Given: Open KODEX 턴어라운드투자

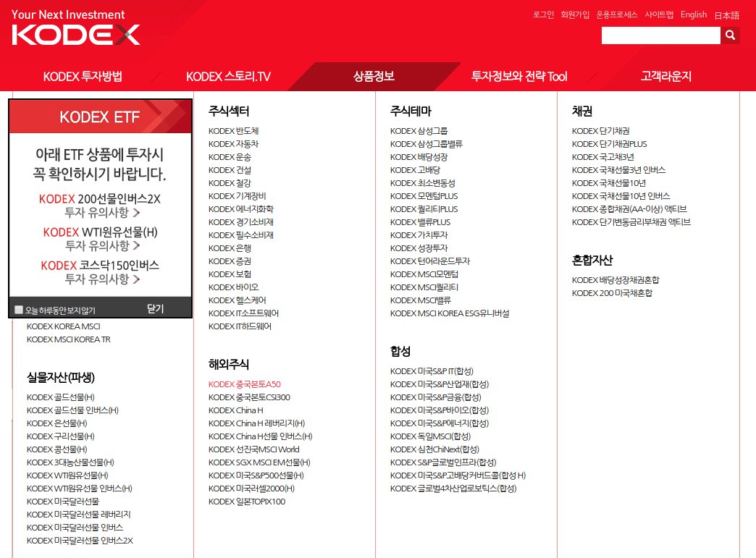Looking at the screenshot, I should click(429, 261).
